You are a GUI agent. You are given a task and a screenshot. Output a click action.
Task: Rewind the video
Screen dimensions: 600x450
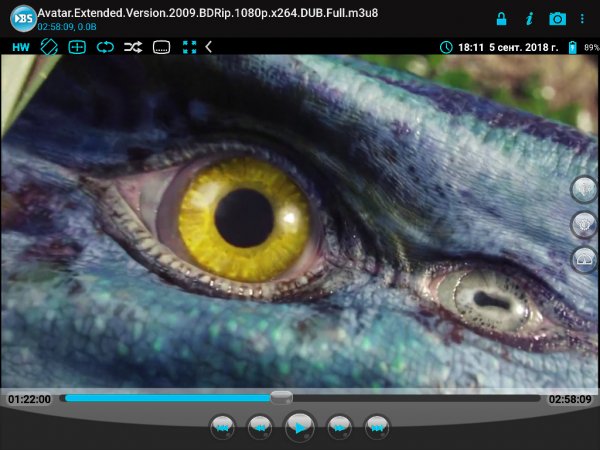[260, 428]
